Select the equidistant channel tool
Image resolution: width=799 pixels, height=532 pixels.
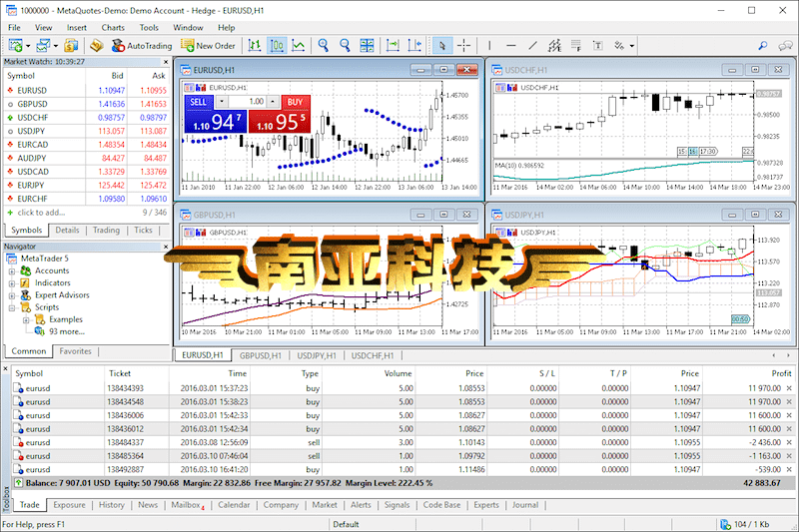point(555,45)
